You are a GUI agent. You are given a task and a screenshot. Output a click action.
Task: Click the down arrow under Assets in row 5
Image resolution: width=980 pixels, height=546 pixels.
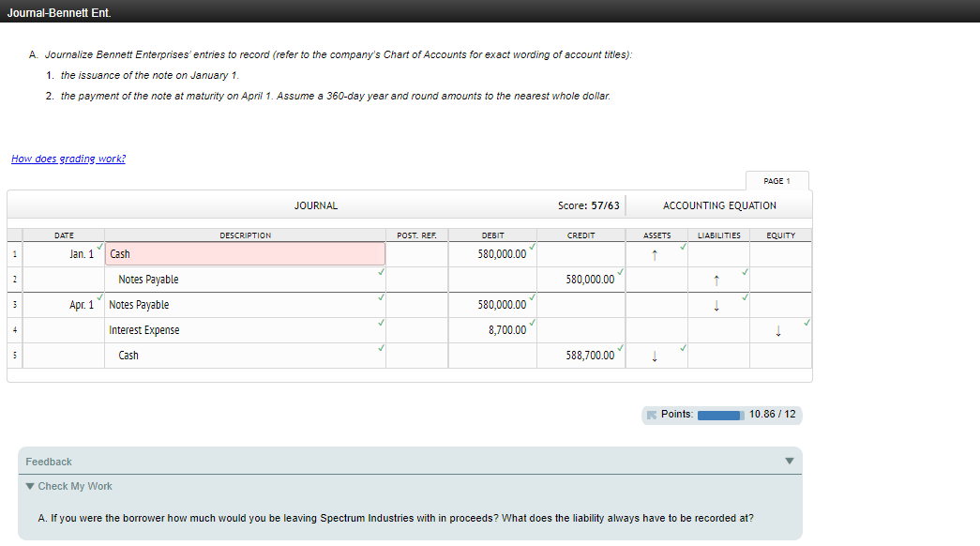(654, 355)
